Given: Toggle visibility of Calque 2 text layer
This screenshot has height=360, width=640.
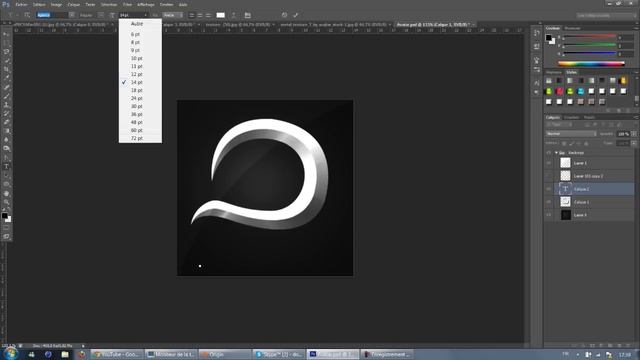Looking at the screenshot, I should click(x=549, y=189).
